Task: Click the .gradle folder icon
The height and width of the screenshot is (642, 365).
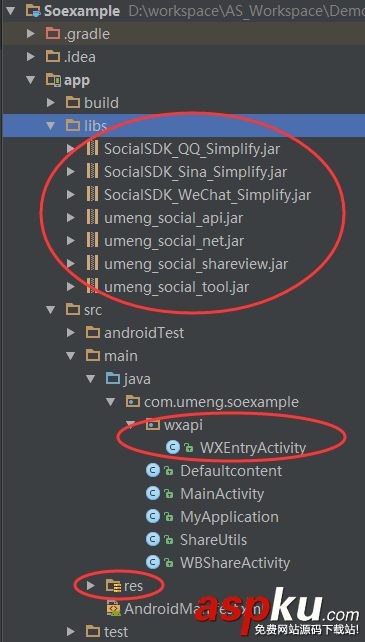Action: pos(53,33)
